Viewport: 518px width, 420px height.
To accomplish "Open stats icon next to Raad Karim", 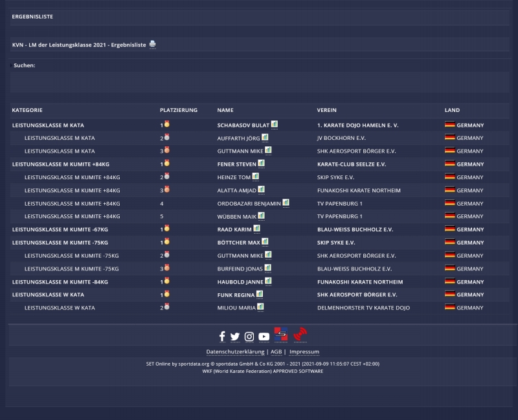I will (x=256, y=228).
